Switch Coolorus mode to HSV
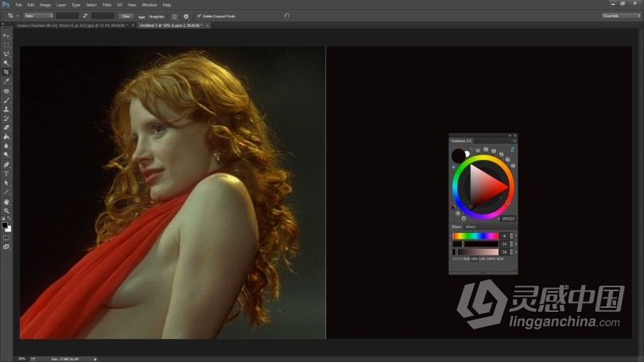Screen dimensions: 644x362 [x=474, y=259]
